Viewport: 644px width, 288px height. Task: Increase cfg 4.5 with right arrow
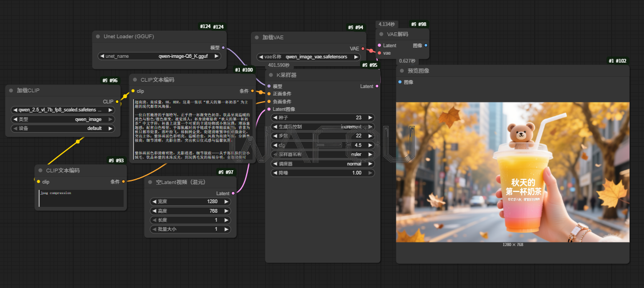(370, 145)
